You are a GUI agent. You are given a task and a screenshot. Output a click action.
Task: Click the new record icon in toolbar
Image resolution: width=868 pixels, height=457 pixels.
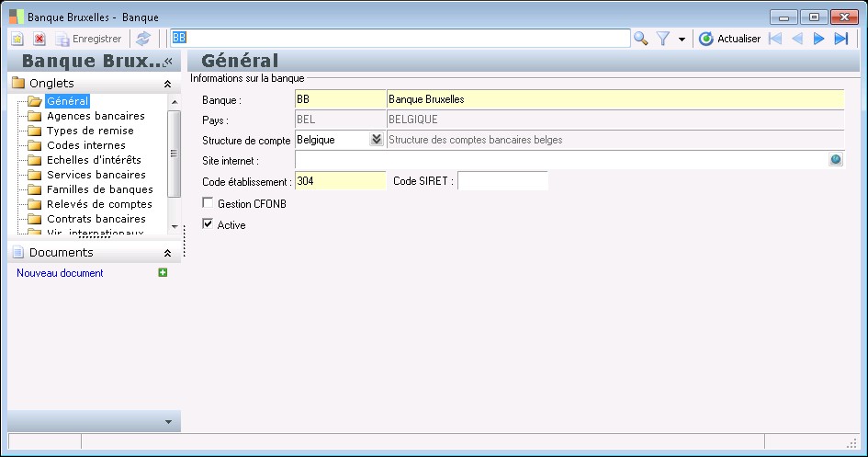coord(17,39)
